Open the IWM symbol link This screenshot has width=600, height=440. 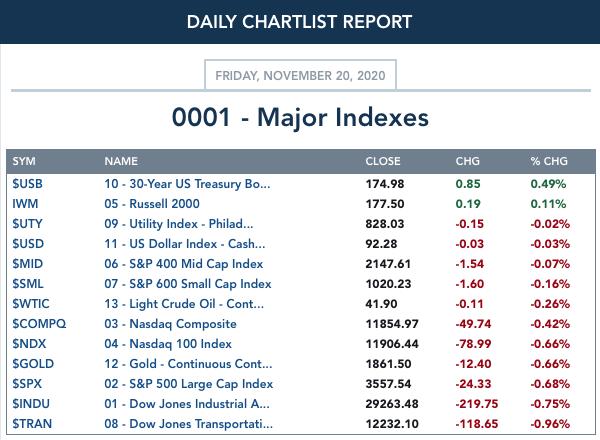[x=25, y=204]
